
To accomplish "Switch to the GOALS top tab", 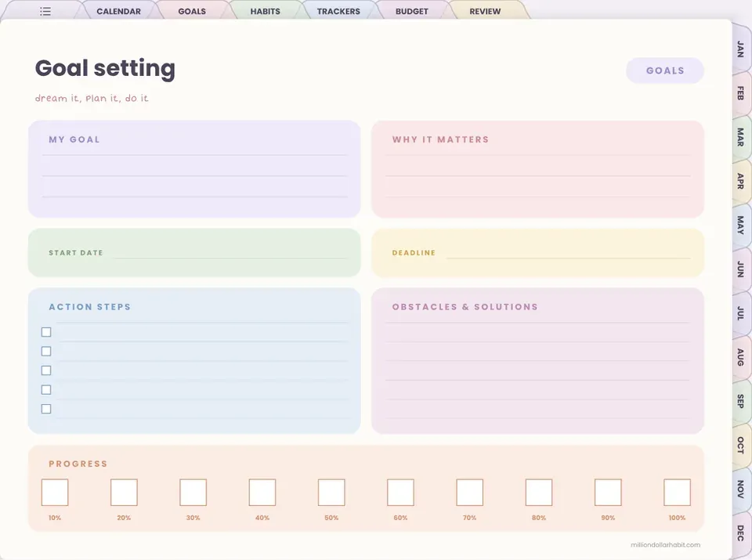I will click(x=192, y=11).
